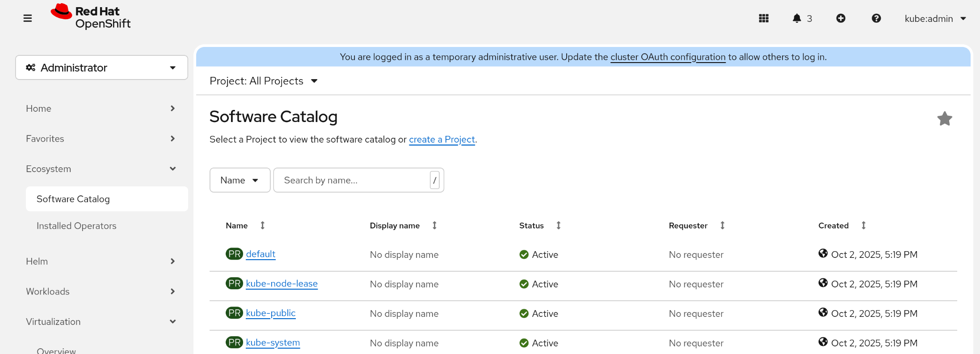Expand the Helm navigation section

coord(101,261)
